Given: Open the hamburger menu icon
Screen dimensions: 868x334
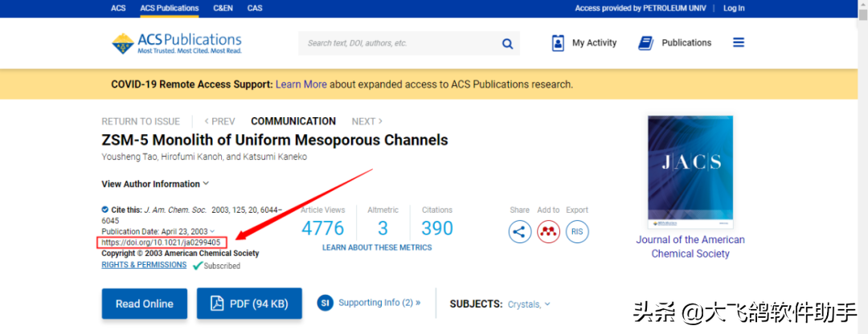Looking at the screenshot, I should (739, 43).
